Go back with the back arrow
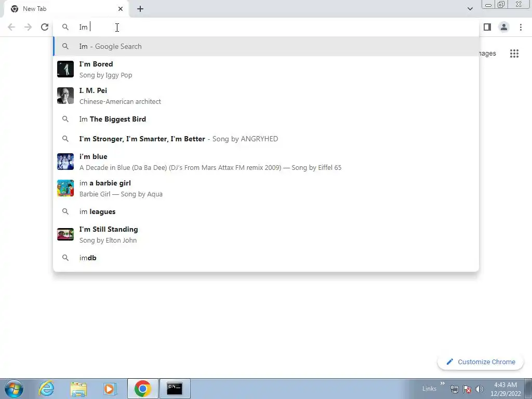This screenshot has width=532, height=399. click(11, 27)
